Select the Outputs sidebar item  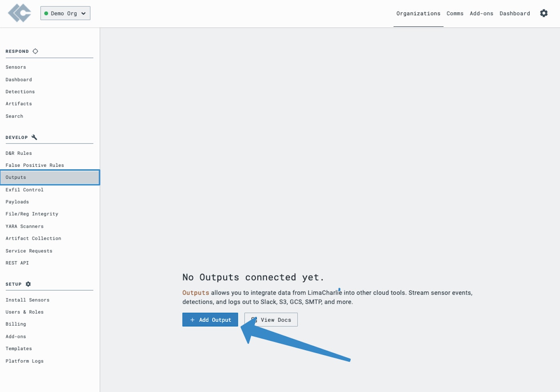[x=16, y=177]
